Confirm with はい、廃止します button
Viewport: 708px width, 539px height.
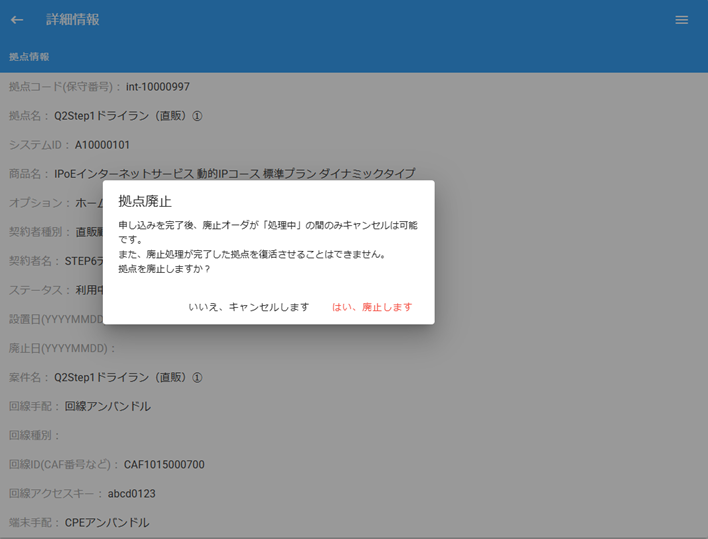pyautogui.click(x=372, y=307)
